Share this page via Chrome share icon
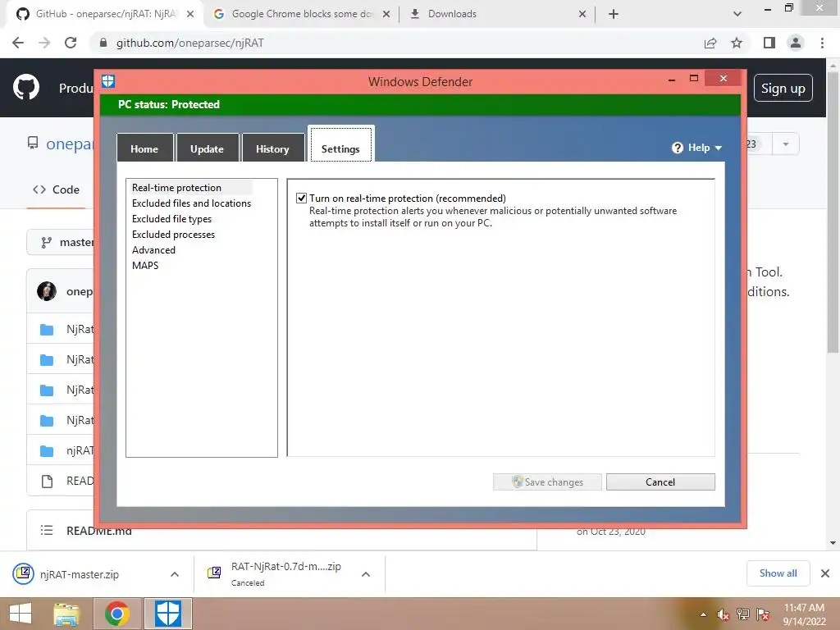 [x=710, y=43]
